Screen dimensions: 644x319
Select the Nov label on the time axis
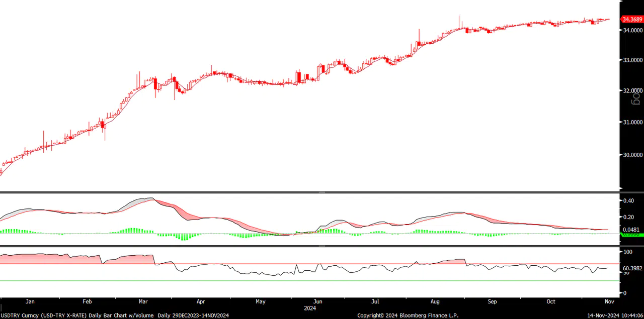609,302
